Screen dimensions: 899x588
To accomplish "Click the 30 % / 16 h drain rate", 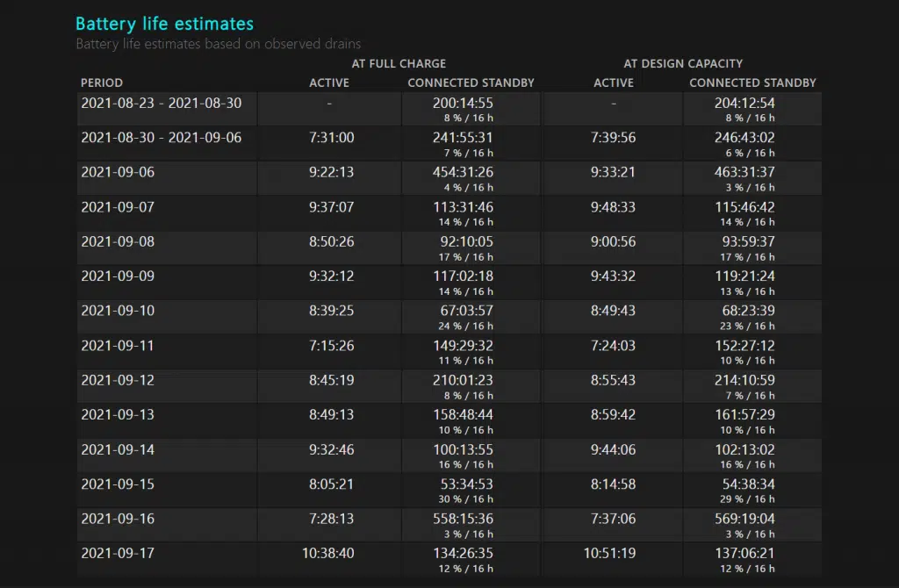I will [465, 499].
